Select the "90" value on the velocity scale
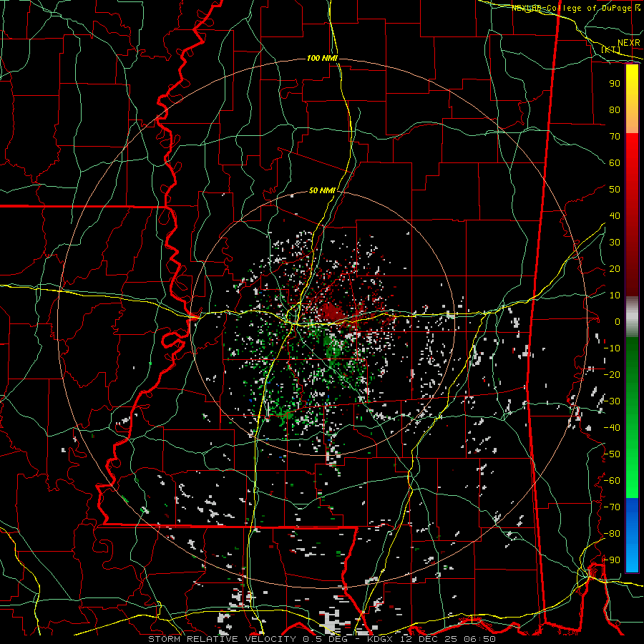The width and height of the screenshot is (644, 644). click(x=615, y=84)
